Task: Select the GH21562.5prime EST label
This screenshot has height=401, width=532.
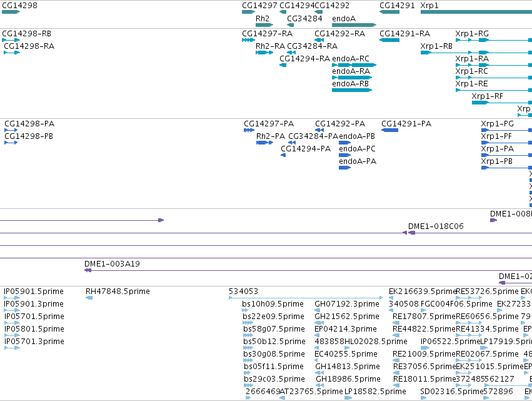Action: pos(347,317)
